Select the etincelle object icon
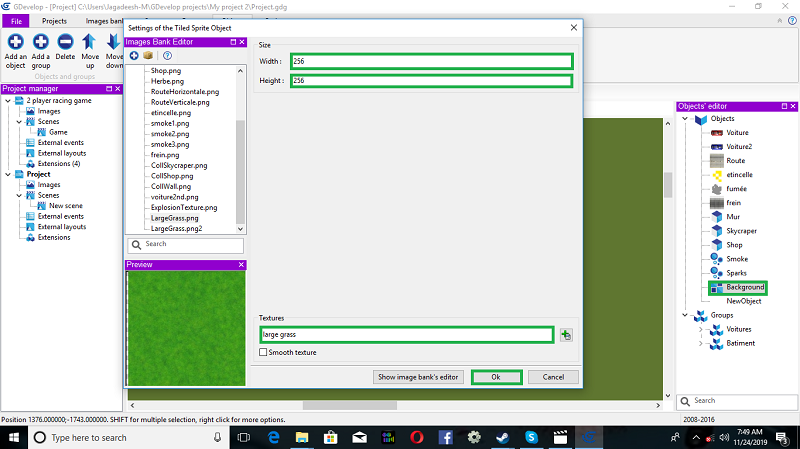Screen dimensions: 800x449 (x=717, y=174)
